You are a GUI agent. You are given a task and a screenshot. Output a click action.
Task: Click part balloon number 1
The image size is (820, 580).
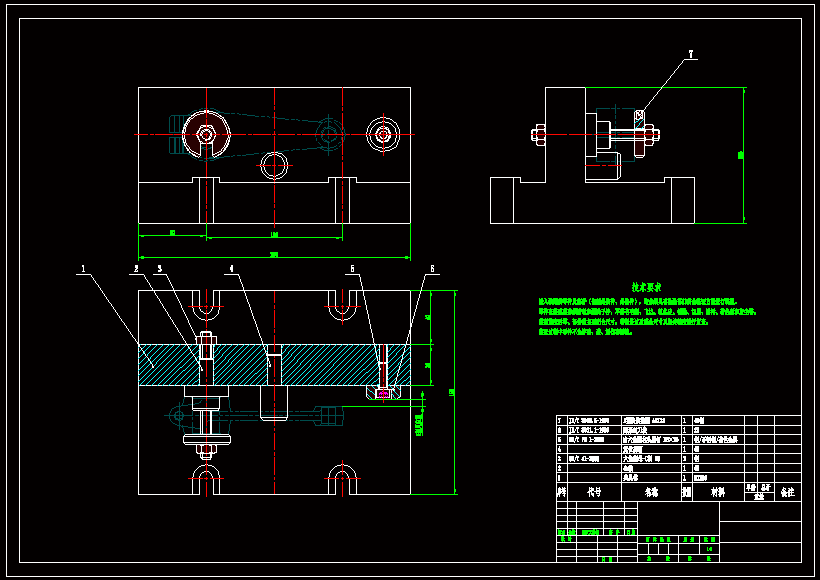83,268
